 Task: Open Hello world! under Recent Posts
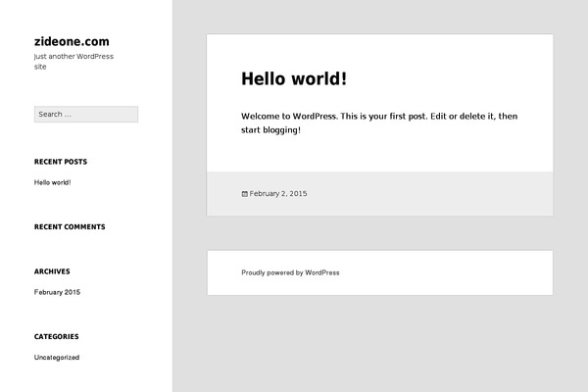point(52,182)
